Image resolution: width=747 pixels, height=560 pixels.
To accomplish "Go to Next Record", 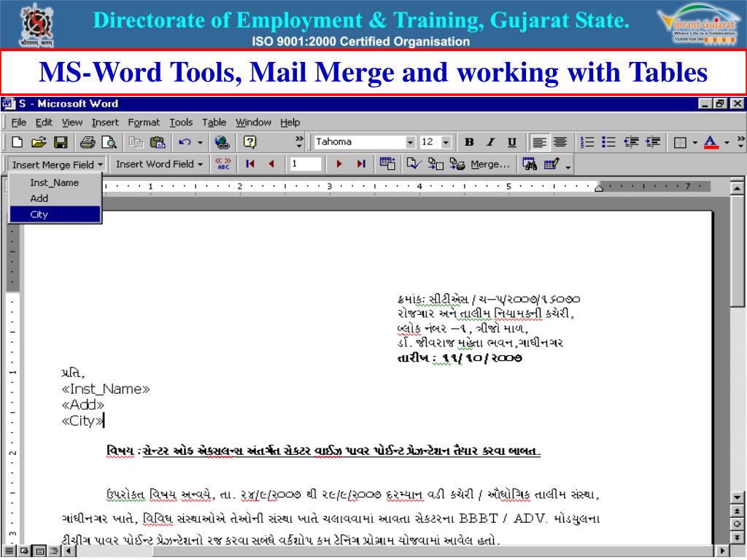I will pyautogui.click(x=339, y=164).
